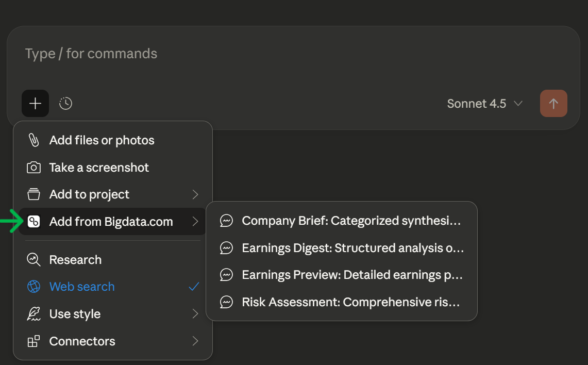The height and width of the screenshot is (365, 588).
Task: Expand the Add to project submenu arrow
Action: click(195, 194)
